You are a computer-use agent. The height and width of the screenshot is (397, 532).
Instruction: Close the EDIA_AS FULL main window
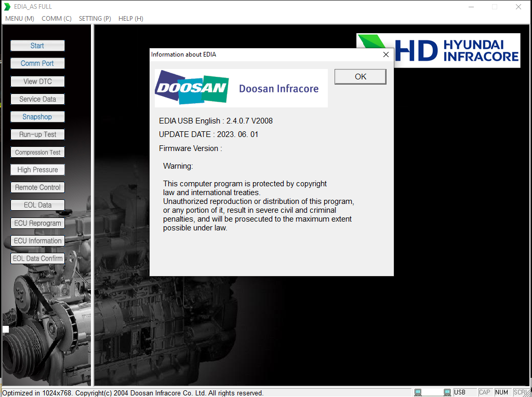(518, 7)
